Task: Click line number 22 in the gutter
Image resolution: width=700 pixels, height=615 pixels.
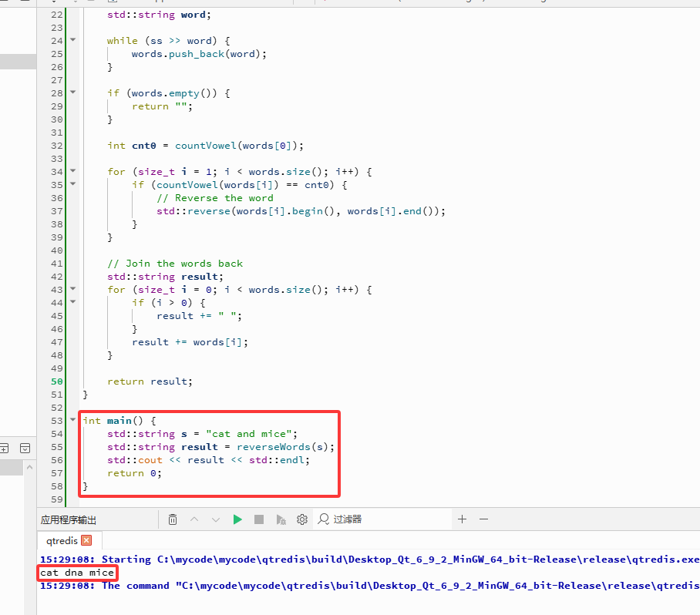Action: coord(57,15)
